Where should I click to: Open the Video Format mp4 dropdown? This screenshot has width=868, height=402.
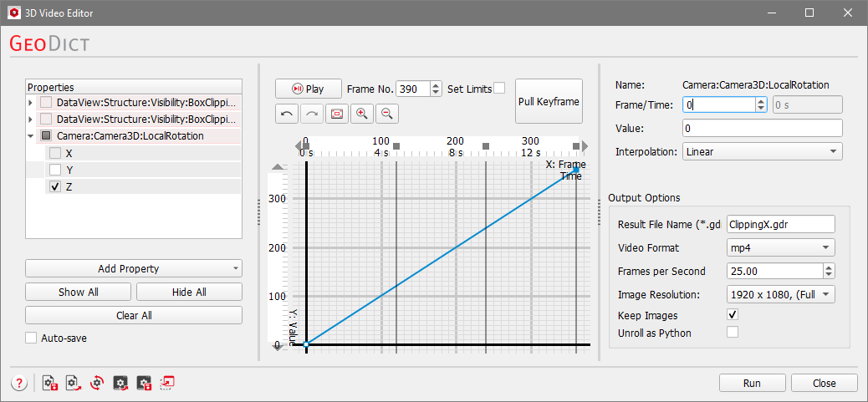point(780,247)
